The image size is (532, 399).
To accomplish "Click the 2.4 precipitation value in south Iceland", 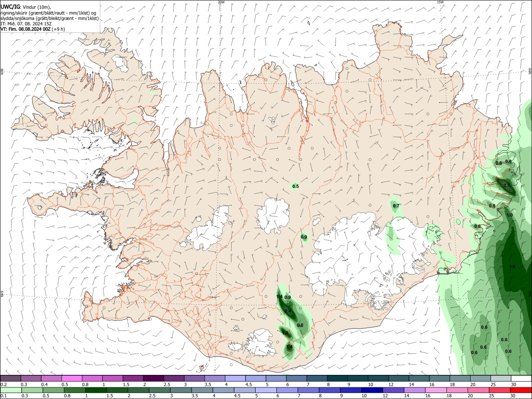I will (x=288, y=311).
